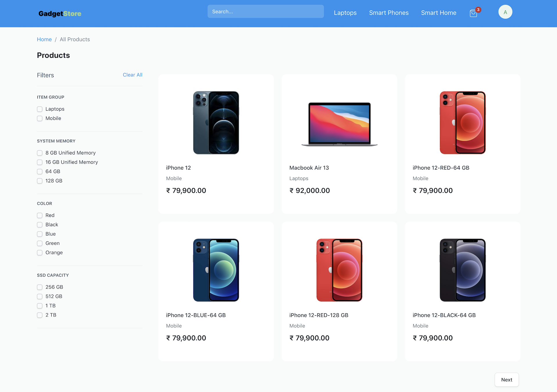This screenshot has height=392, width=557.
Task: Select the 16 GB Unified Memory checkbox
Action: coord(40,162)
